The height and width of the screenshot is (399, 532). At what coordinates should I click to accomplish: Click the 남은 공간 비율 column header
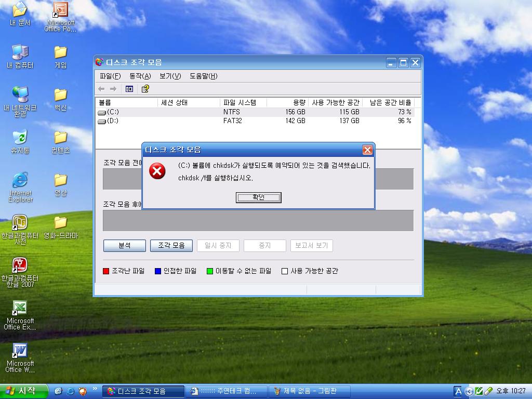tap(388, 102)
